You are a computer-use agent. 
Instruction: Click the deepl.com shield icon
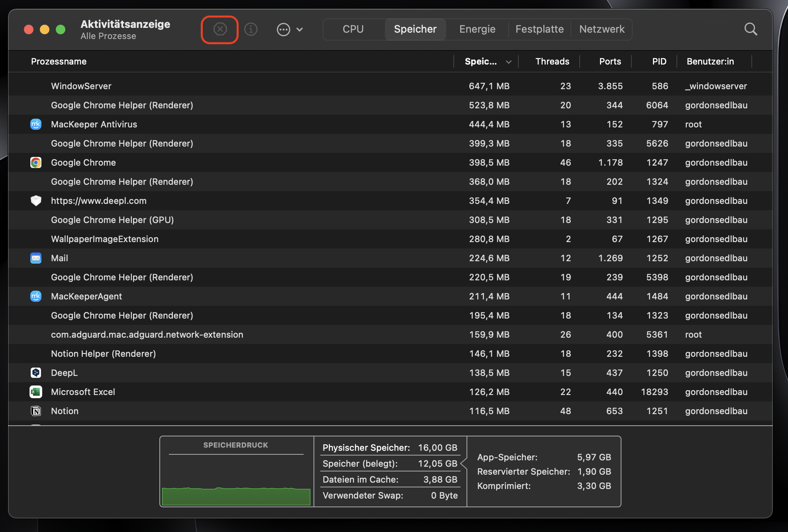(36, 201)
